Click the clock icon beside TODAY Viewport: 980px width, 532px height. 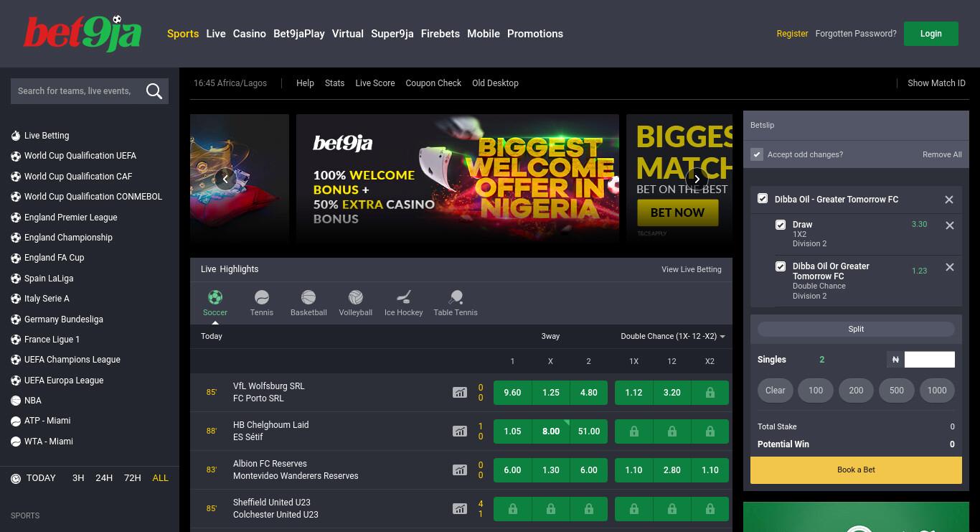(16, 478)
